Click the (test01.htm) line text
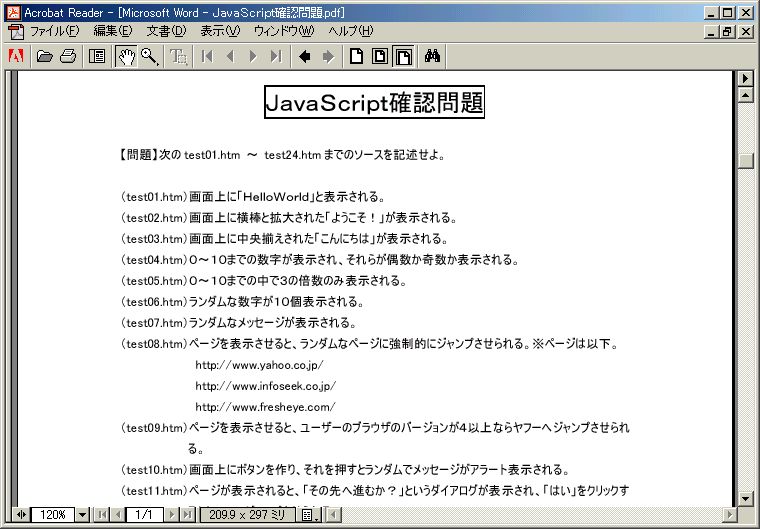The height and width of the screenshot is (529, 760). point(253,197)
